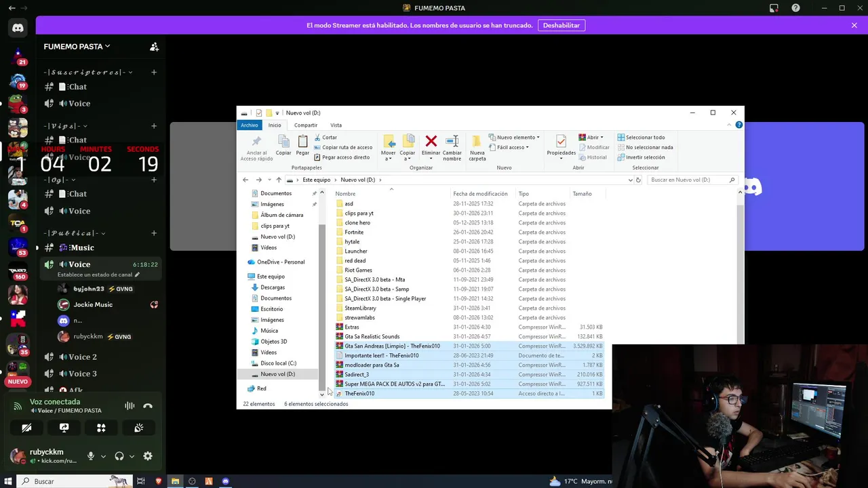Collapse the Suscriptores channel category
The image size is (868, 488).
(88, 73)
